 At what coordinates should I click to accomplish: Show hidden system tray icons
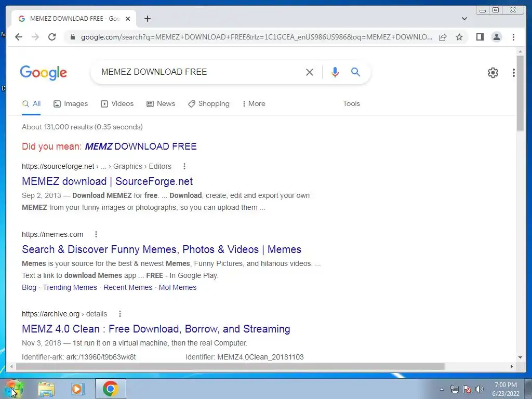442,389
